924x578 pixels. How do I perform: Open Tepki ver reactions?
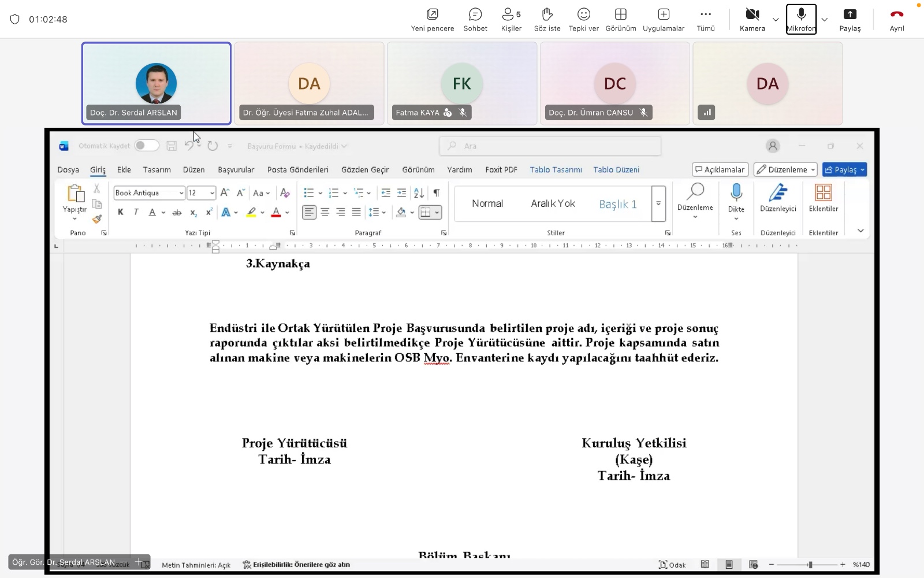point(583,19)
